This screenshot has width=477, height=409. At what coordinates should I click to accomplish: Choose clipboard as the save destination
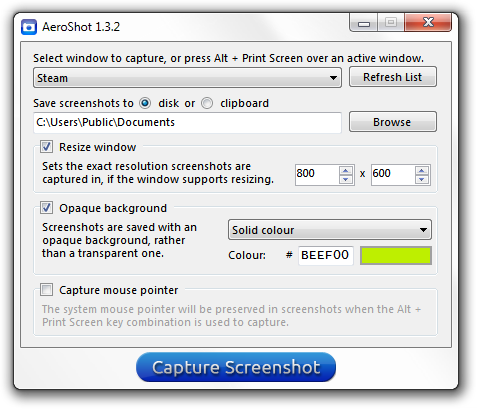(207, 103)
